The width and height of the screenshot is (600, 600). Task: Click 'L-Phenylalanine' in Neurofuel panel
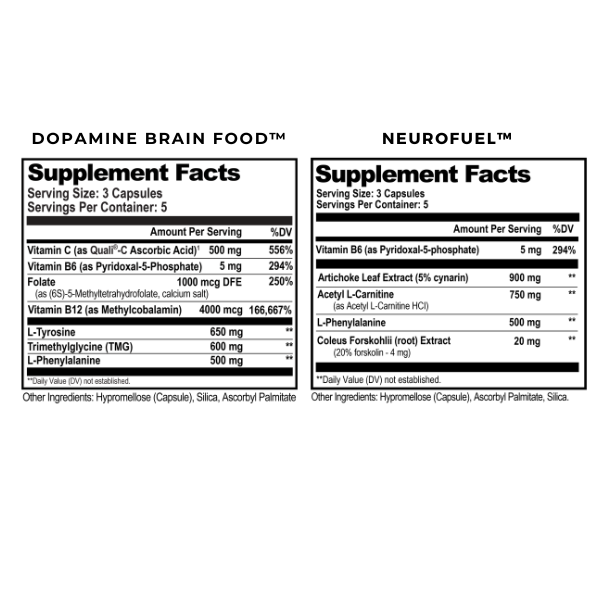[x=351, y=323]
